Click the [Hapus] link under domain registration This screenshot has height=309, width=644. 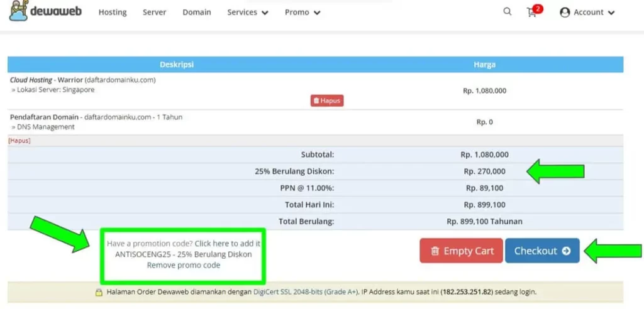pos(19,141)
